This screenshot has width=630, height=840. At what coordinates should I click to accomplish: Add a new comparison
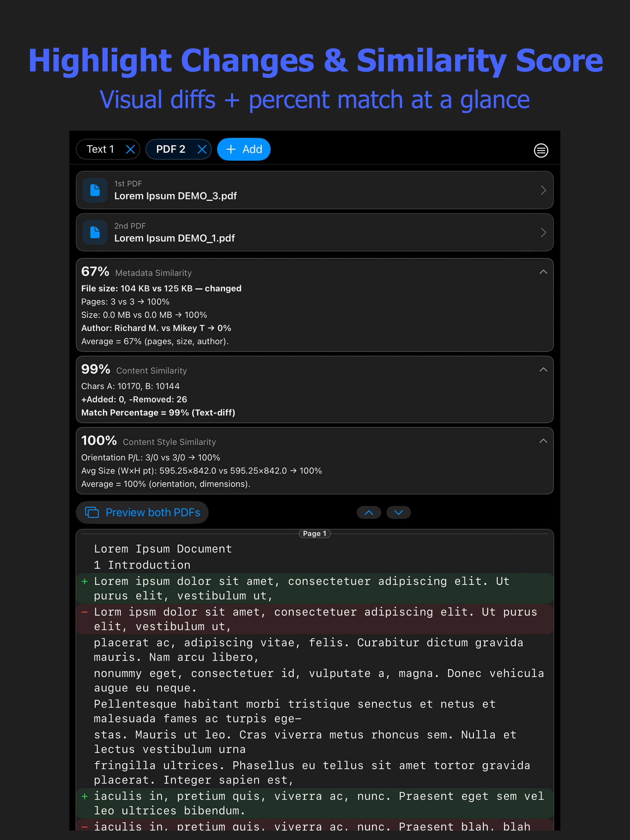(244, 149)
